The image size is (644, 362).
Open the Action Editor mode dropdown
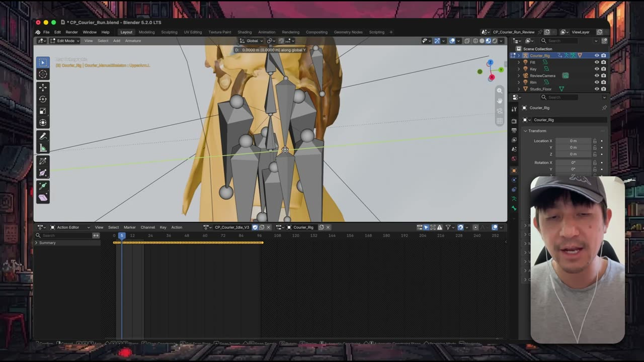coord(70,227)
